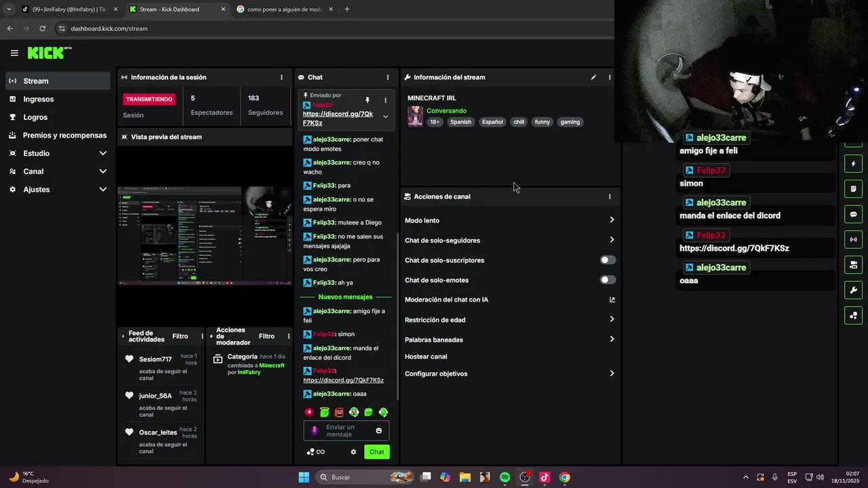Click the purple microphone icon in chat input

pos(314,430)
